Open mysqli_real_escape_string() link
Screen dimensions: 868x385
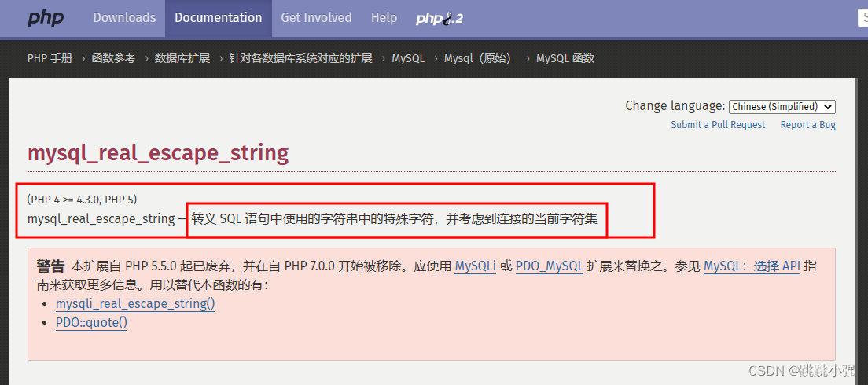[x=135, y=304]
